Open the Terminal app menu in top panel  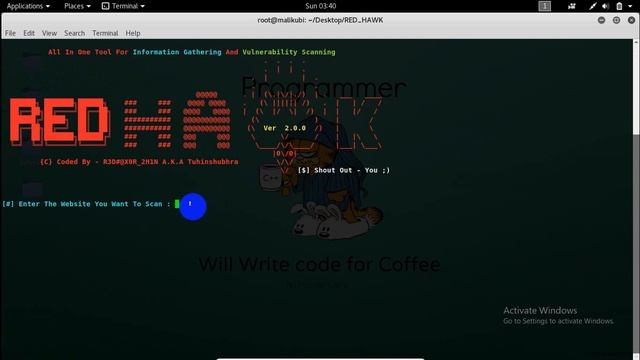123,6
